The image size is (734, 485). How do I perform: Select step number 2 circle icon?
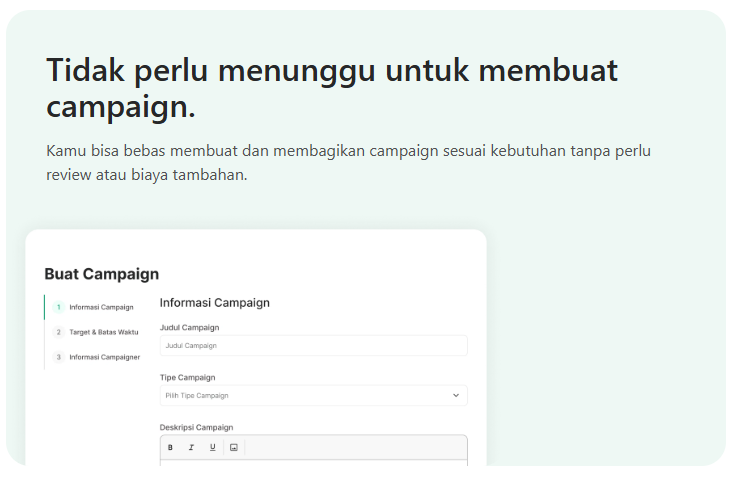pyautogui.click(x=59, y=332)
